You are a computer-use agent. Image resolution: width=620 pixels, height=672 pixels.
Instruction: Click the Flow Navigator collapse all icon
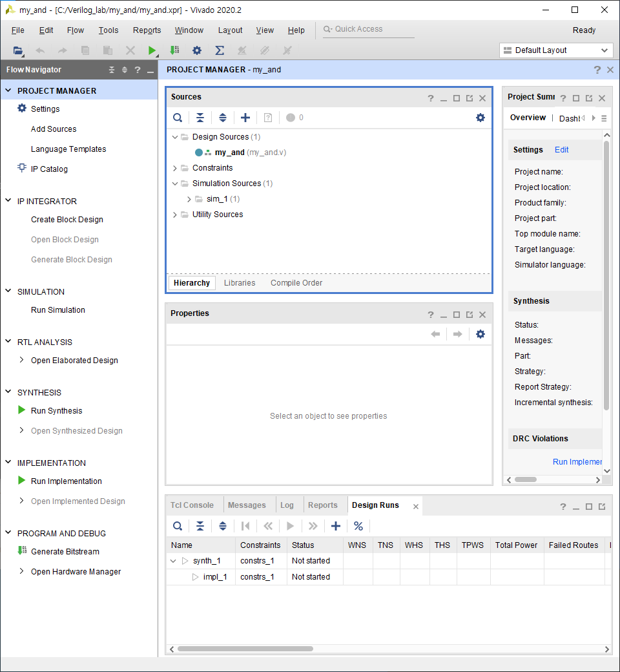[x=112, y=70]
